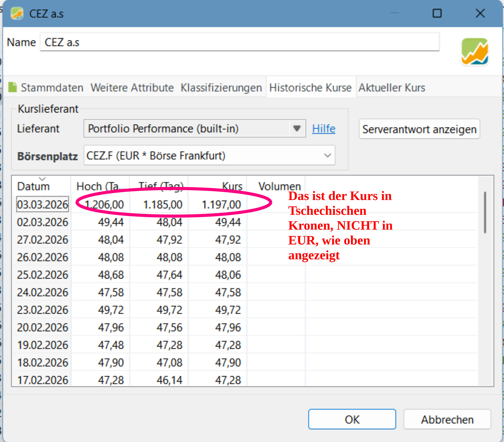
Task: Open the Klassifizierungen tab
Action: [x=221, y=88]
